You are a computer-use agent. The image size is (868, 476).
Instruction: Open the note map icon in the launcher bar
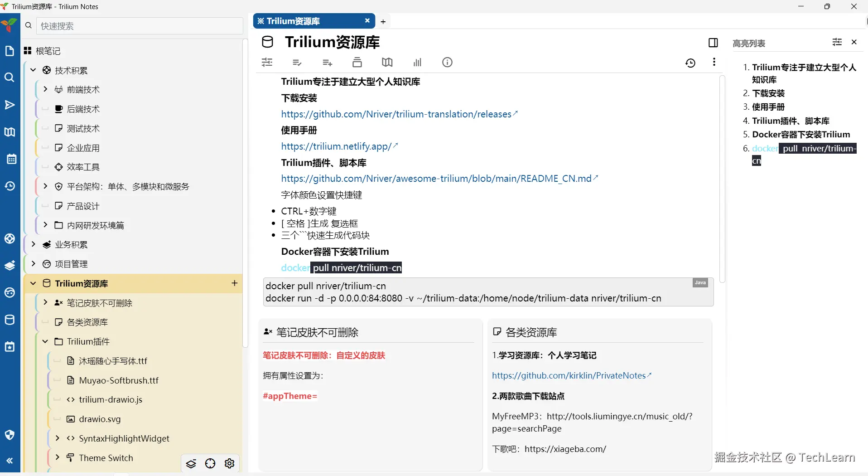click(x=10, y=132)
